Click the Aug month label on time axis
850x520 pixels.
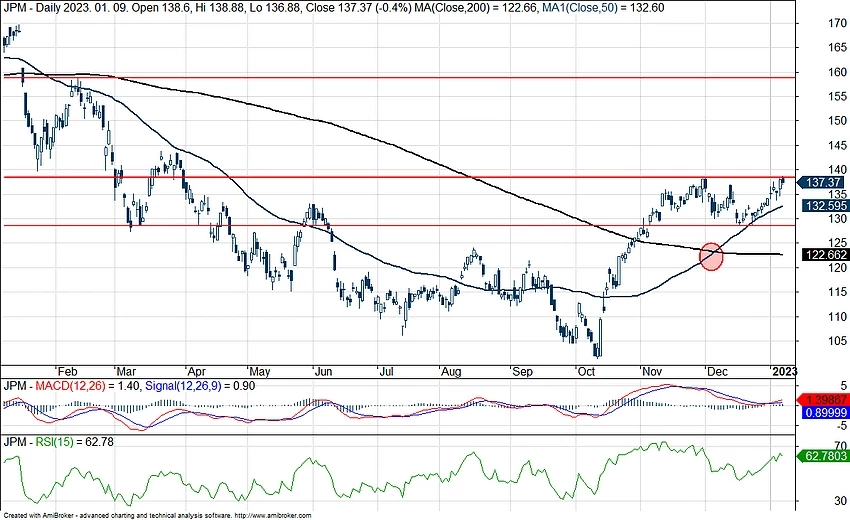tap(450, 372)
